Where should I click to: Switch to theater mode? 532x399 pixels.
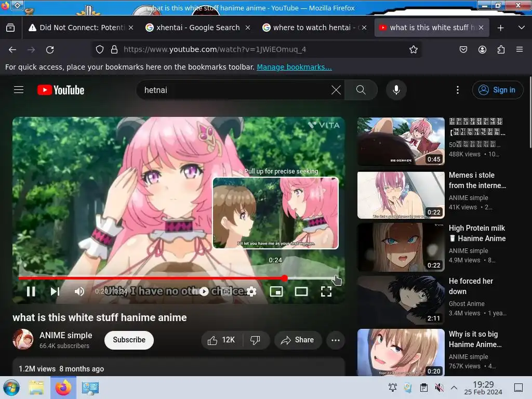(x=301, y=291)
